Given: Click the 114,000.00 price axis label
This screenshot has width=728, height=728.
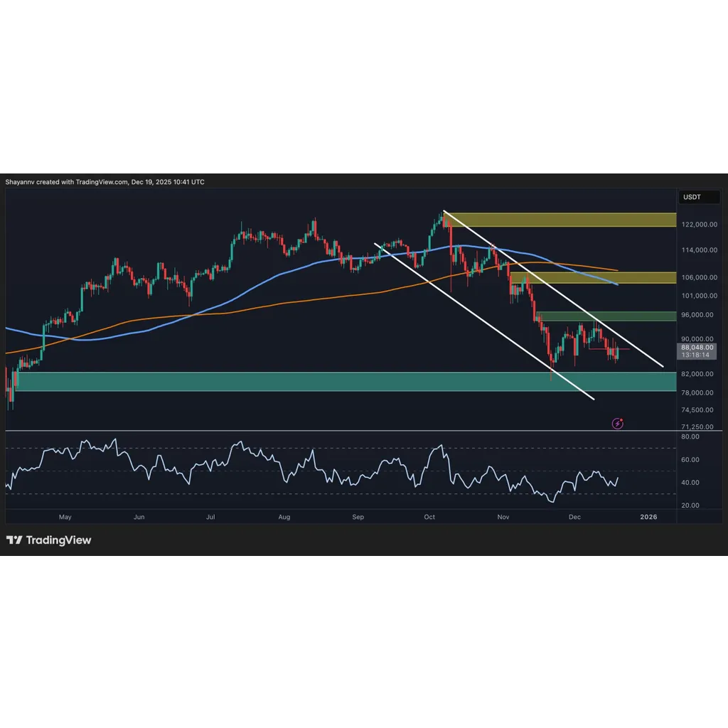Looking at the screenshot, I should pyautogui.click(x=700, y=250).
